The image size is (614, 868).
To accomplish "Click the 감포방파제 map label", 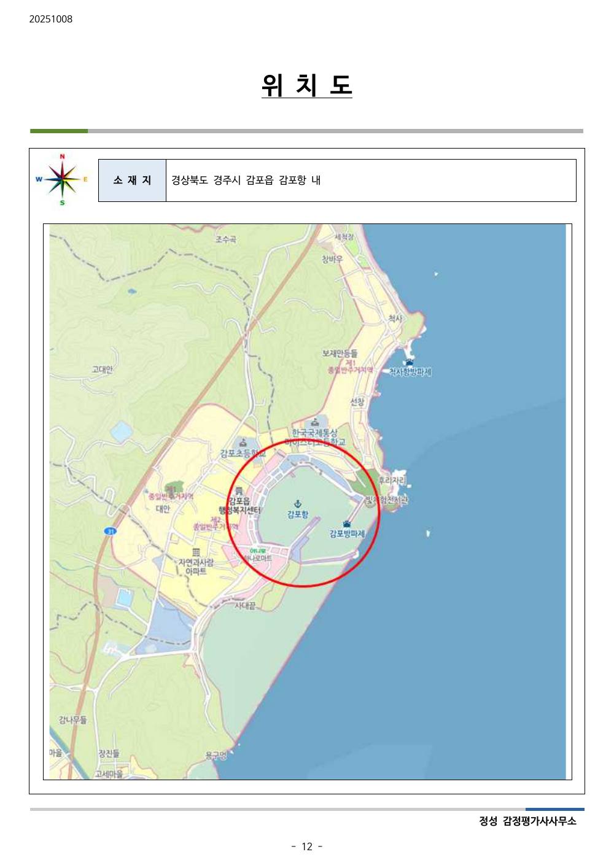I will click(347, 534).
